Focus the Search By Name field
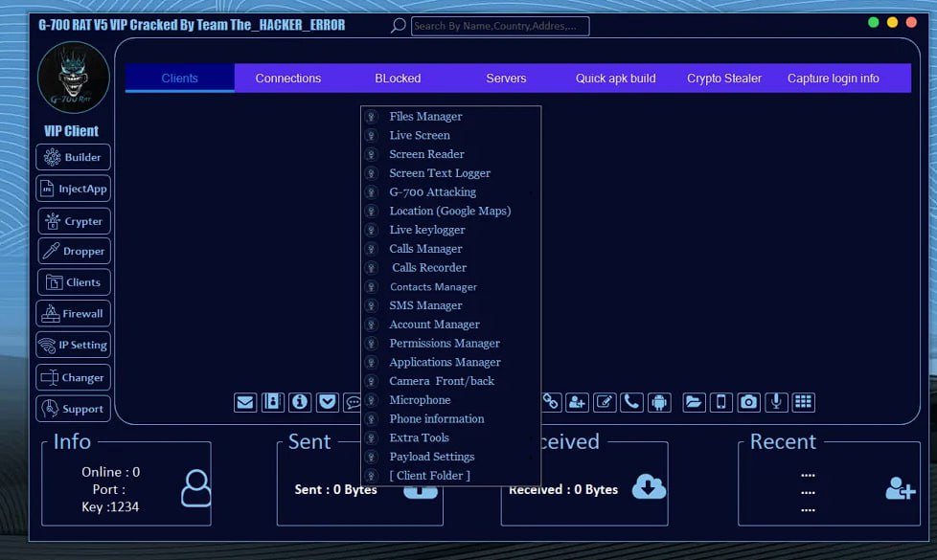This screenshot has height=560, width=937. [500, 26]
